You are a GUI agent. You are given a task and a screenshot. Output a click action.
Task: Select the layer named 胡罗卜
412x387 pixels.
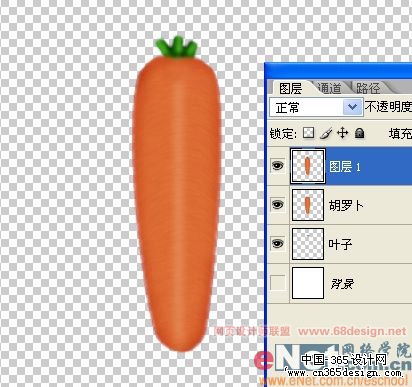click(x=346, y=205)
